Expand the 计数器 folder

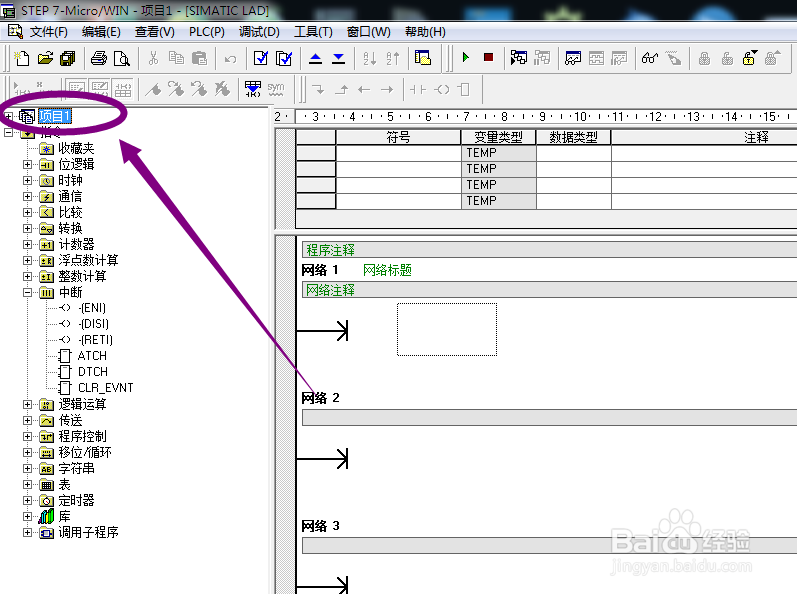click(x=27, y=244)
